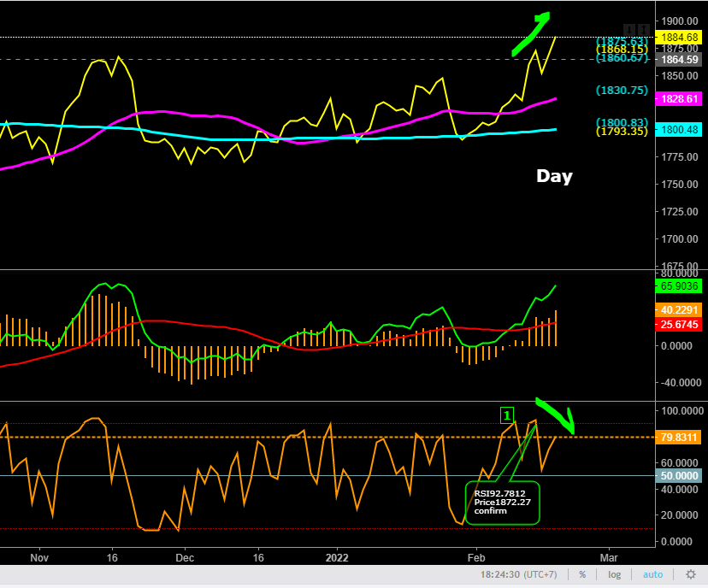Image resolution: width=708 pixels, height=588 pixels.
Task: Toggle auto scale button
Action: (x=653, y=574)
